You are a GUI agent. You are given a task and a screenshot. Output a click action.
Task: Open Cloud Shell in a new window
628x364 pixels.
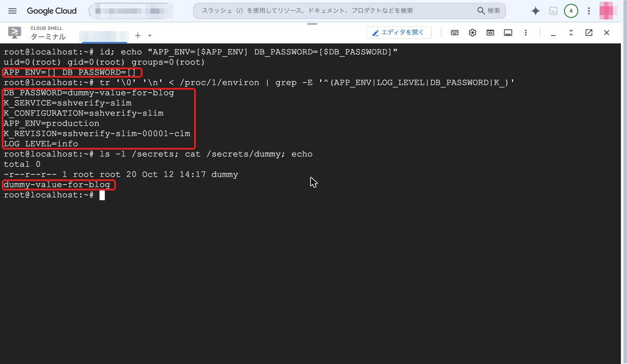click(589, 32)
